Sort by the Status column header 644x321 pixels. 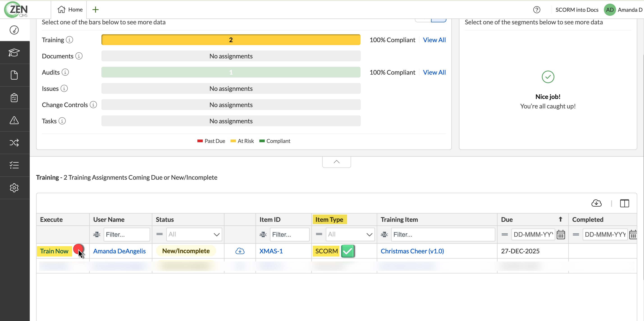tap(188, 219)
